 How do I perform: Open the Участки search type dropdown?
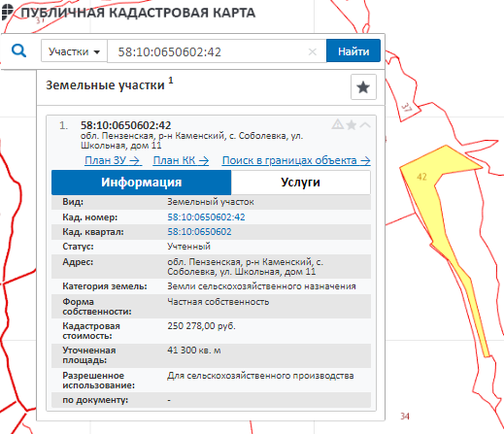pos(74,51)
